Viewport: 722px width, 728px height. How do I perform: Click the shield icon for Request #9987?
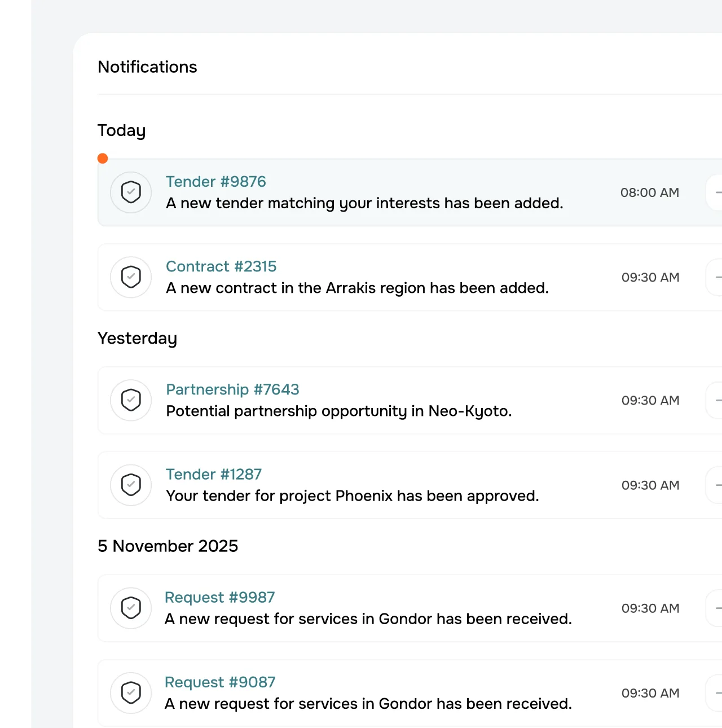pyautogui.click(x=131, y=608)
